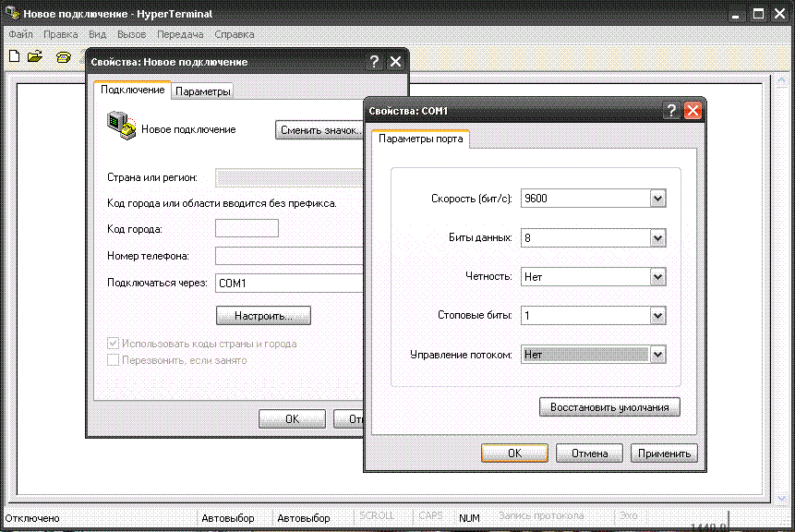Close the Свойства: COM1 dialog with red X

(693, 111)
